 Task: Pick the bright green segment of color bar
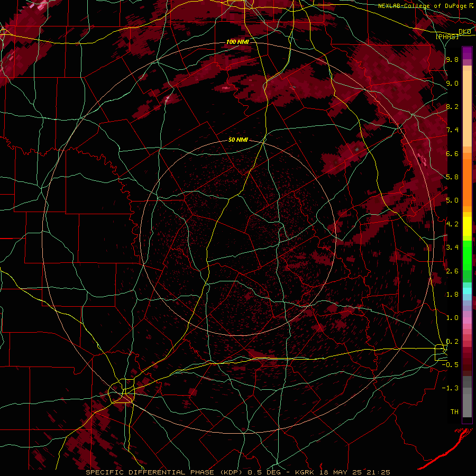(467, 255)
